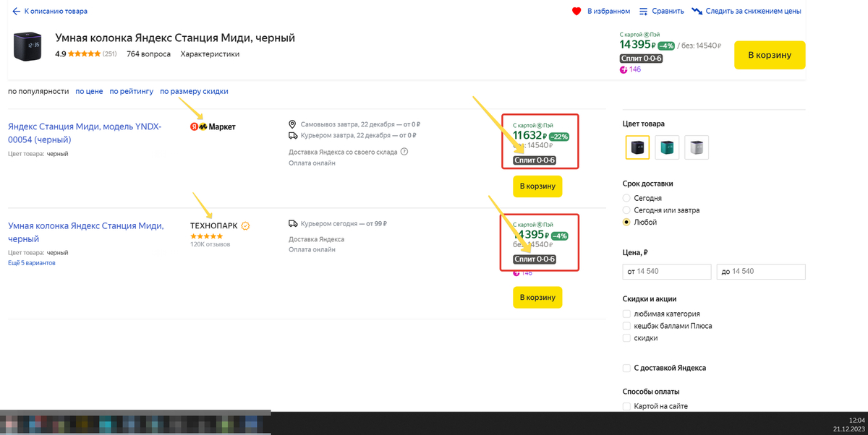868x435 pixels.
Task: Open the 764 questions link
Action: (148, 54)
